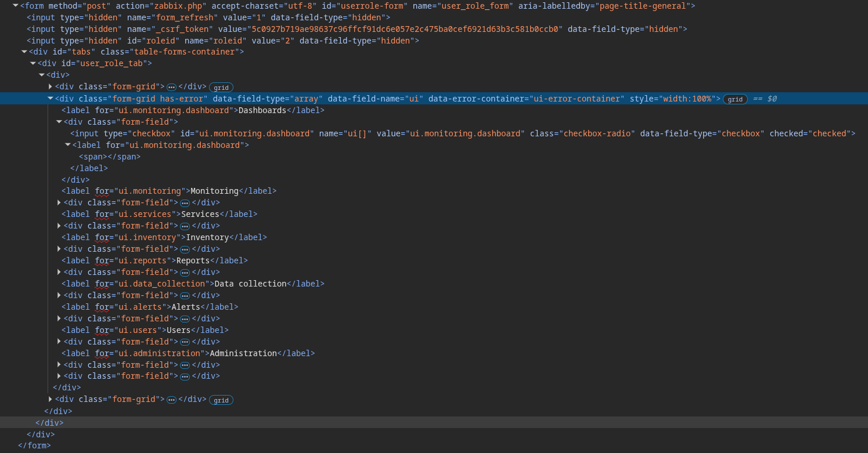Viewport: 868px width, 453px height.
Task: Select the Data collection label element
Action: tap(193, 284)
